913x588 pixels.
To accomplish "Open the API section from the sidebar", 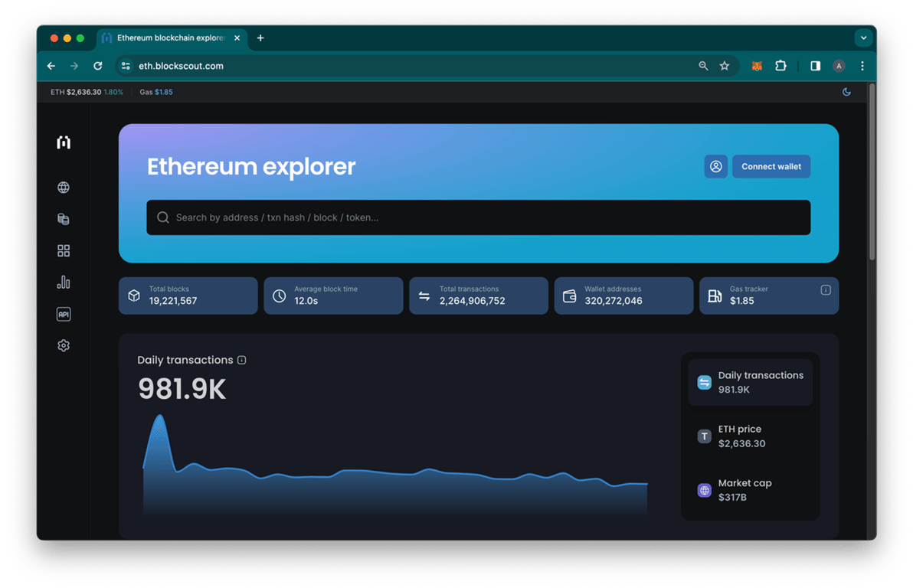I will pos(64,314).
